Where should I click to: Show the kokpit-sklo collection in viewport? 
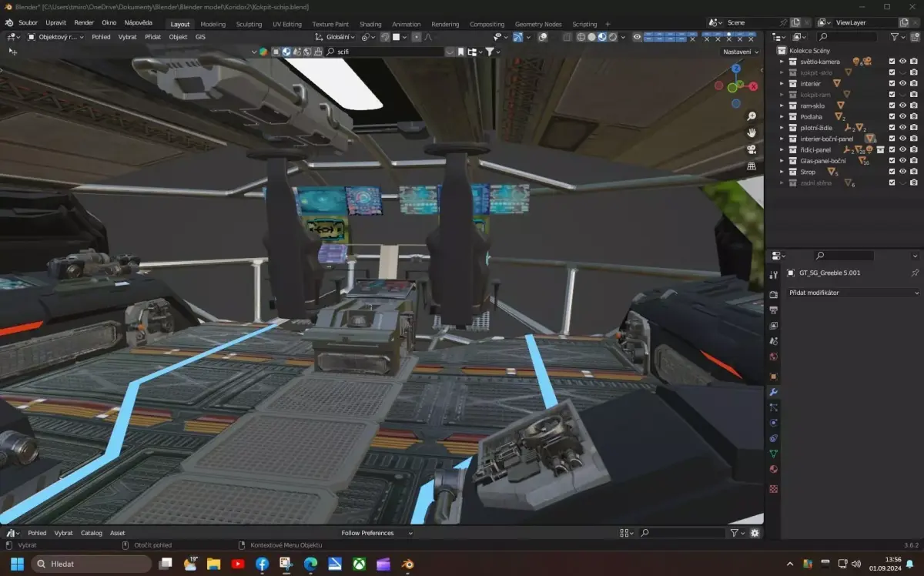tap(902, 72)
